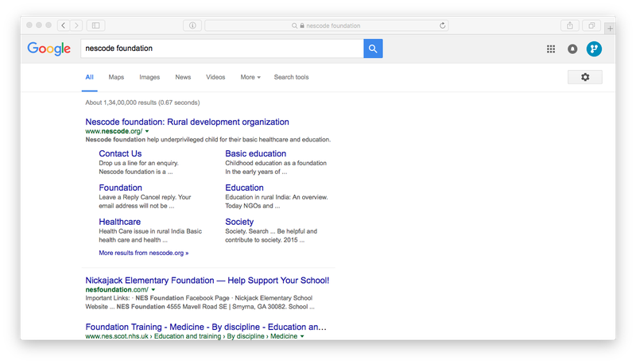
Task: Open the Healthcare sitelink
Action: coord(120,222)
